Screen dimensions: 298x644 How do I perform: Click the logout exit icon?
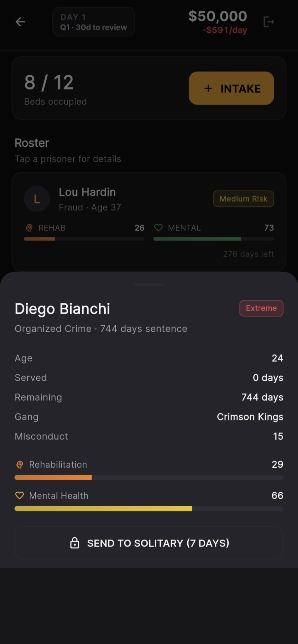[269, 22]
